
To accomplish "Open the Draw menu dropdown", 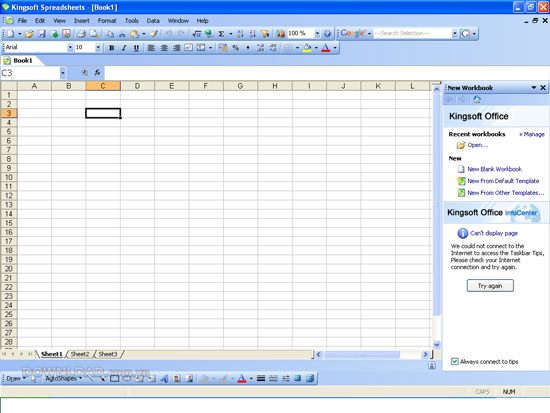I will [16, 379].
